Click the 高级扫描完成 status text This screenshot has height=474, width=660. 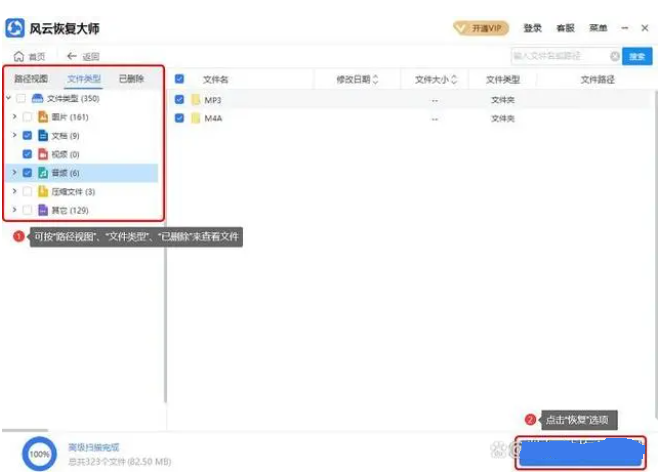(x=94, y=447)
